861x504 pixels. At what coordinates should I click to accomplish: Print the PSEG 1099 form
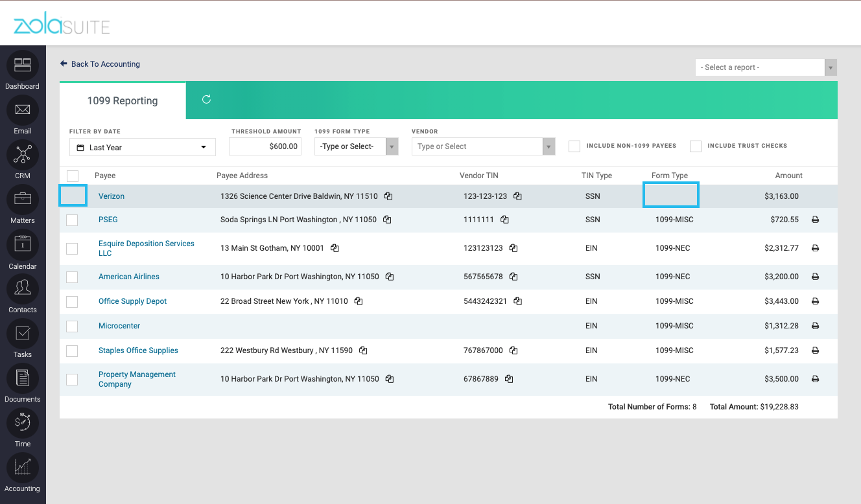point(816,220)
